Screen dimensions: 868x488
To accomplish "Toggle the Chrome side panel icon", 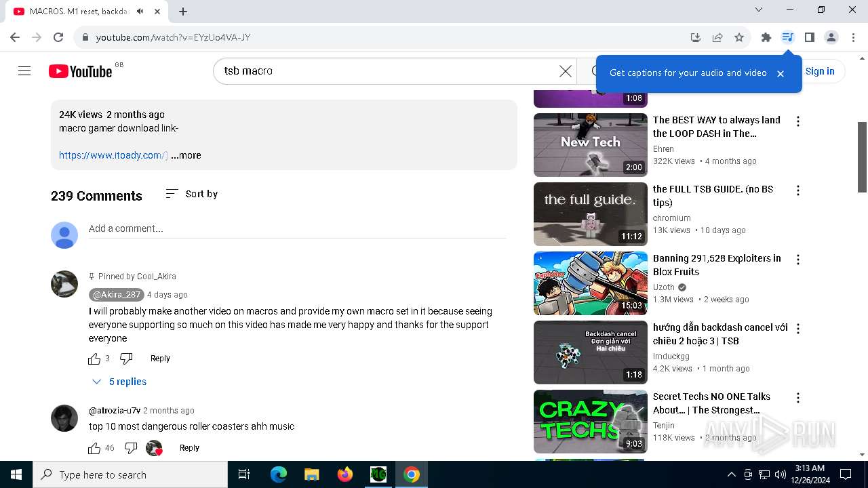I will 809,37.
